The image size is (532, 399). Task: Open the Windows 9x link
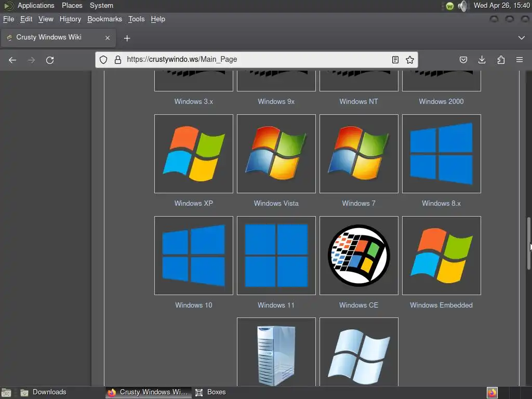276,101
